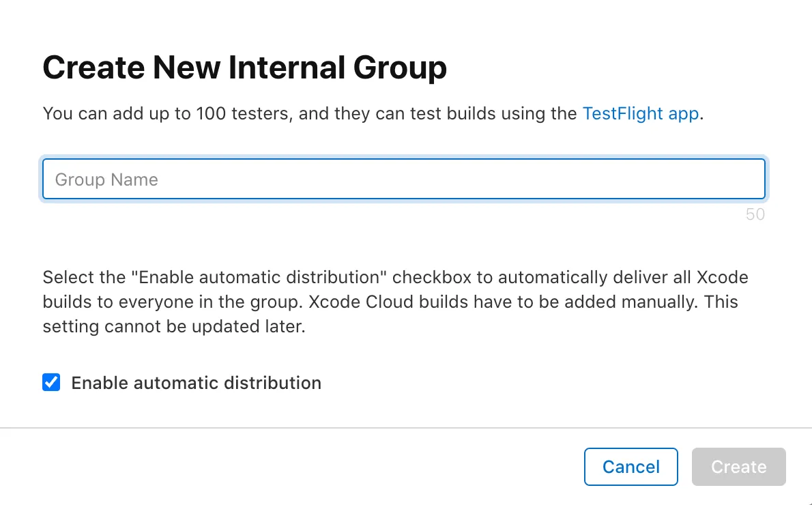812x505 pixels.
Task: Toggle the automatic distribution checkbox off
Action: click(51, 383)
